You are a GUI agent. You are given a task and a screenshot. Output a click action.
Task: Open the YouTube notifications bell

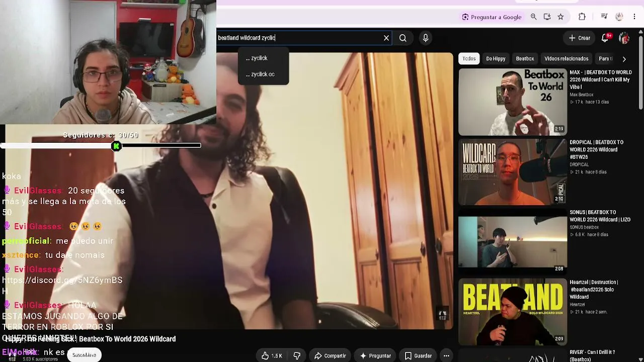click(x=605, y=38)
